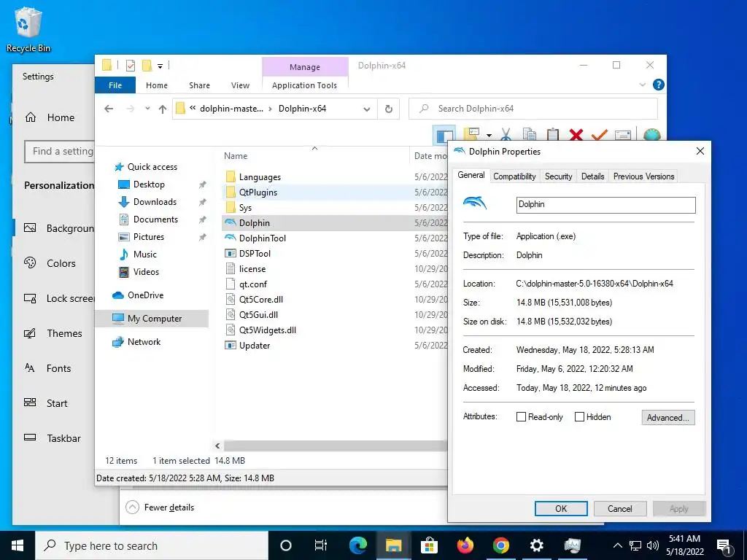Go back with the left arrow
This screenshot has width=747, height=560.
coord(109,109)
